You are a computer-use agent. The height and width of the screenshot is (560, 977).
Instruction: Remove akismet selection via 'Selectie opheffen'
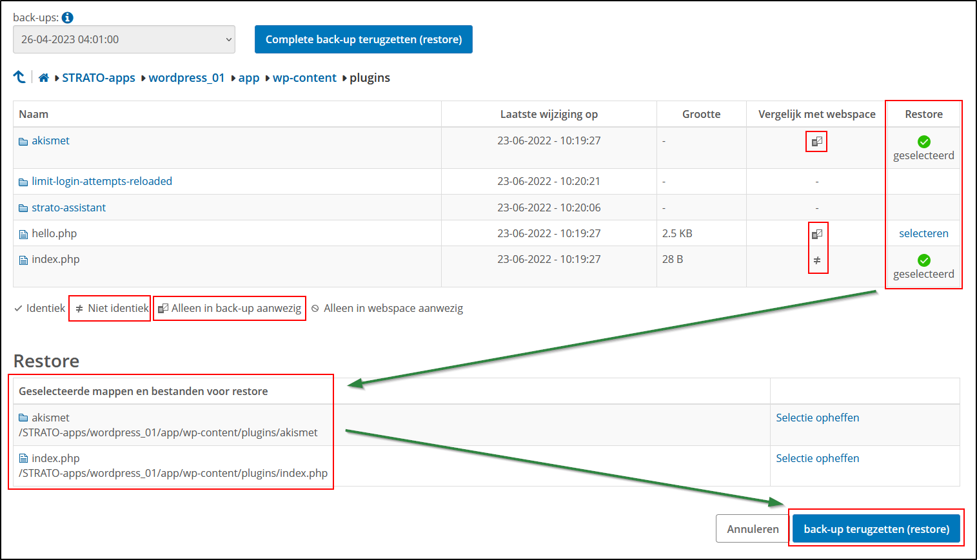[x=817, y=417]
